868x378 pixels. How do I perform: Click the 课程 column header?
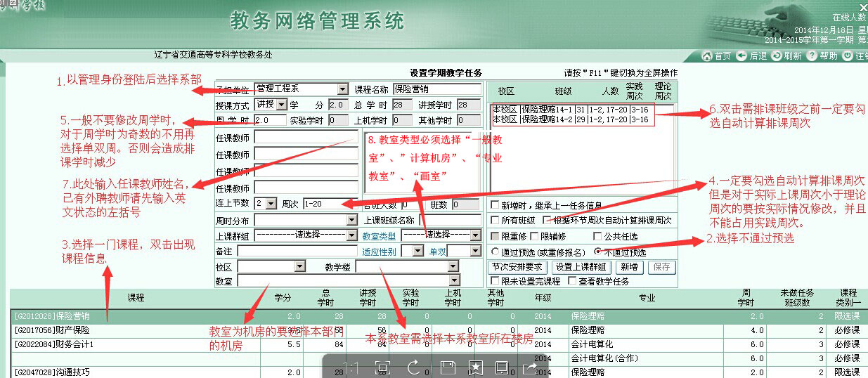(x=136, y=298)
